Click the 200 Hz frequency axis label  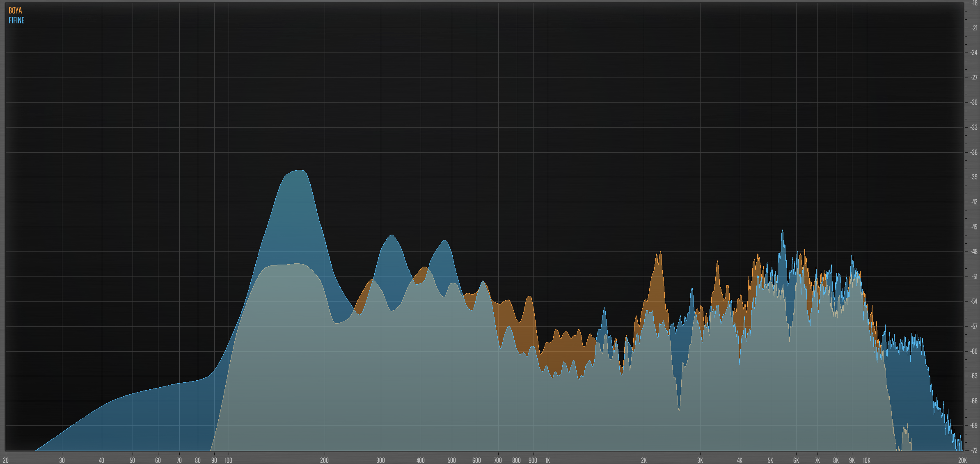click(x=324, y=460)
